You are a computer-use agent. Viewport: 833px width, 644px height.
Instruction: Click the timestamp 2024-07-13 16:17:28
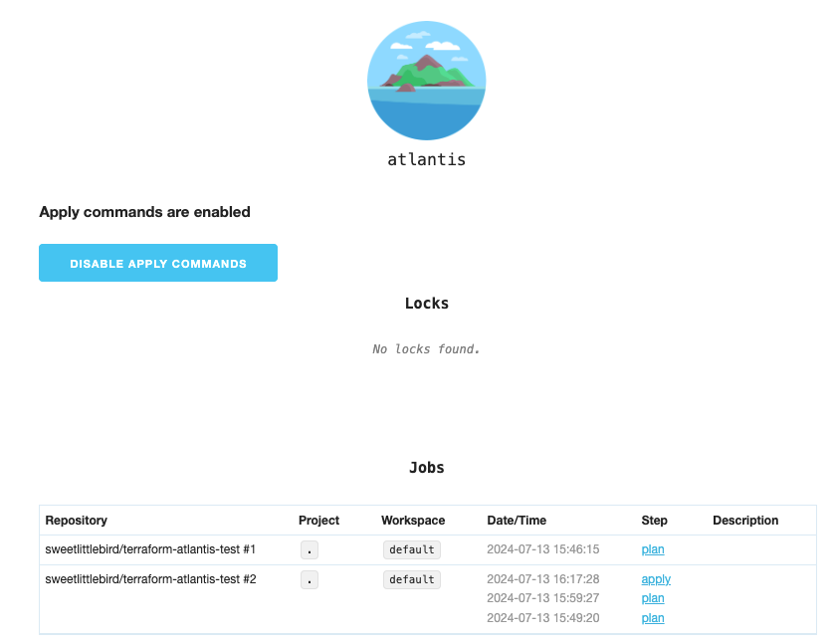(543, 579)
